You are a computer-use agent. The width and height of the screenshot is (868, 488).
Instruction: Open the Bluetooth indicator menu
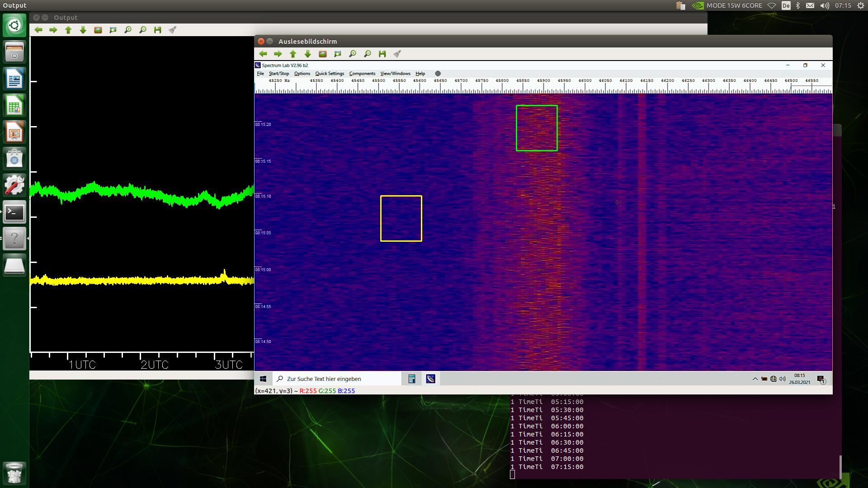[x=798, y=5]
